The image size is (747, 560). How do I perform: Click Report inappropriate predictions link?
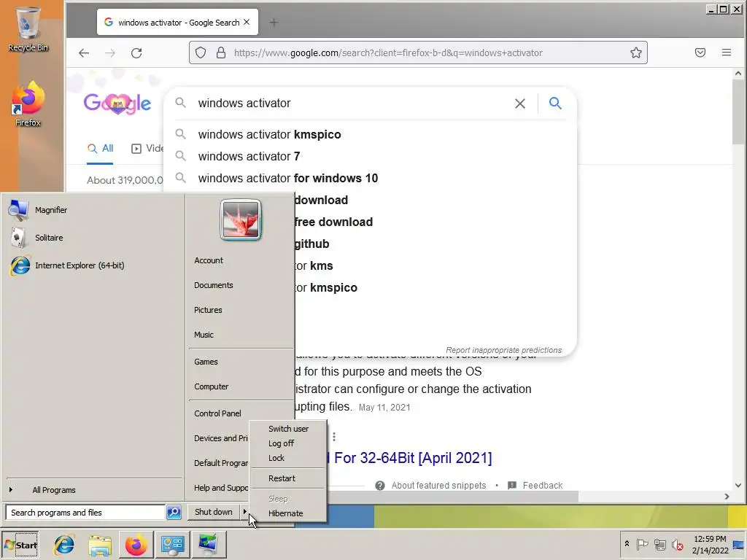503,350
